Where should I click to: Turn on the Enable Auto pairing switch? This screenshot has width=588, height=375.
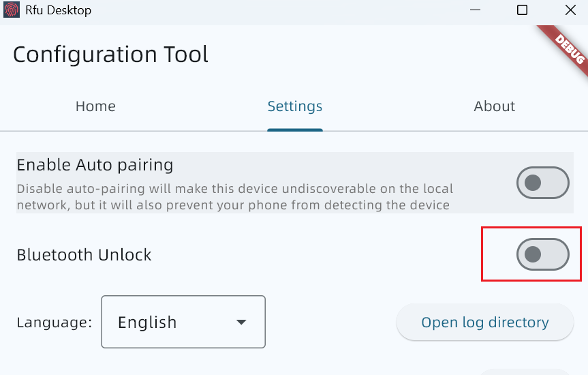coord(542,183)
